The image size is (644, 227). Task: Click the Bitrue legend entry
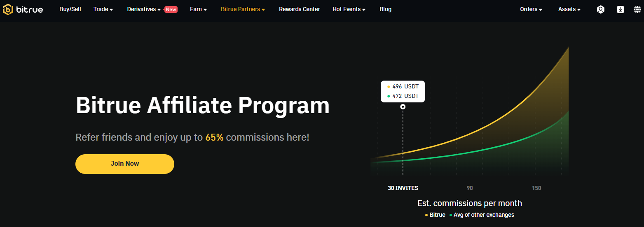pos(435,215)
